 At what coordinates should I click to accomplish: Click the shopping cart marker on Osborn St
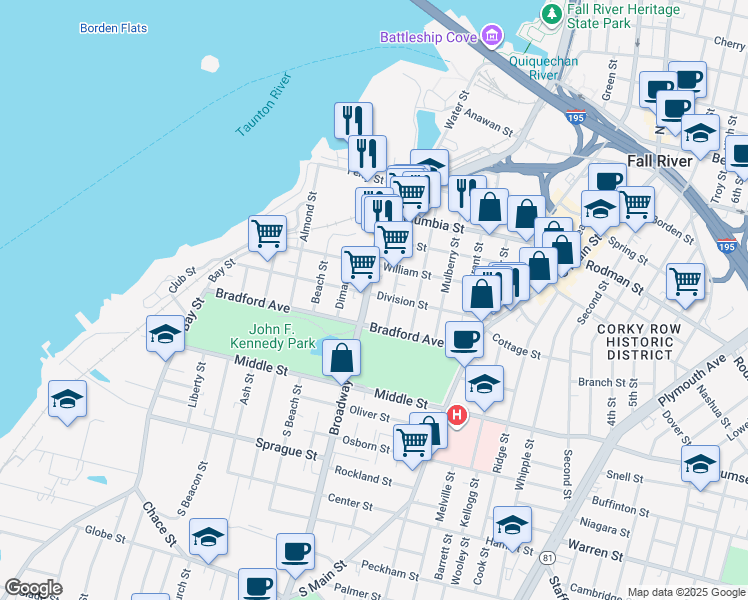412,442
